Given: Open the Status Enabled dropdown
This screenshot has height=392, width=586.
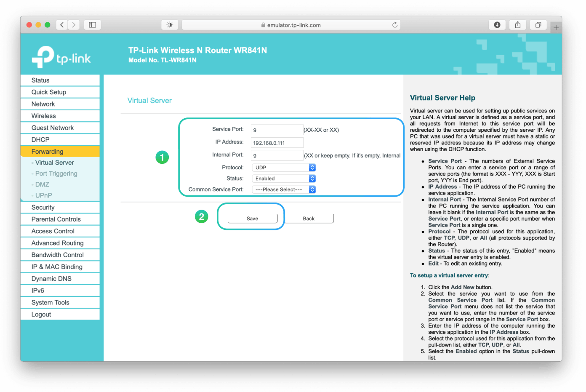Looking at the screenshot, I should 284,179.
